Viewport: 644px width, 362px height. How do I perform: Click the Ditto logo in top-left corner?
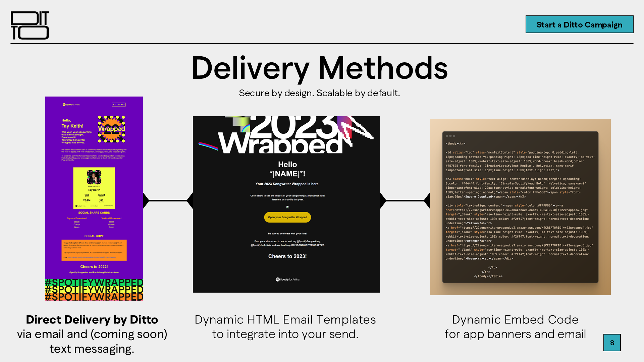30,25
